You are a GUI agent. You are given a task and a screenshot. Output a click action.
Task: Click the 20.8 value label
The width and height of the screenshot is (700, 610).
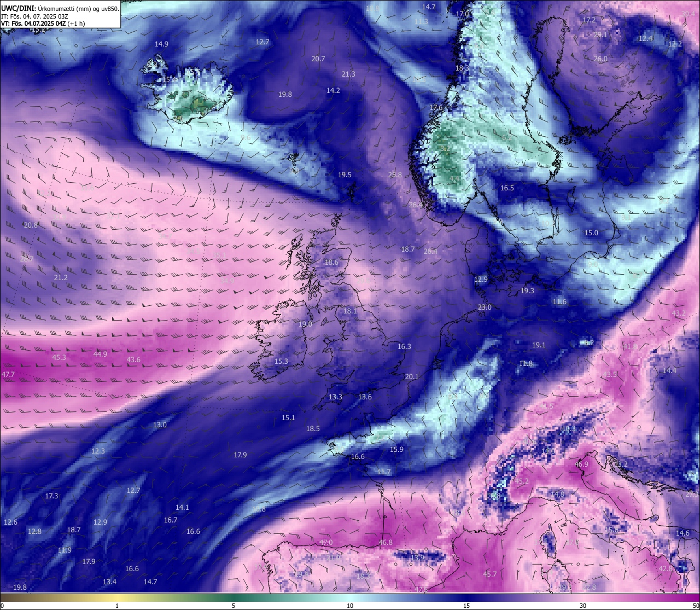pos(31,225)
